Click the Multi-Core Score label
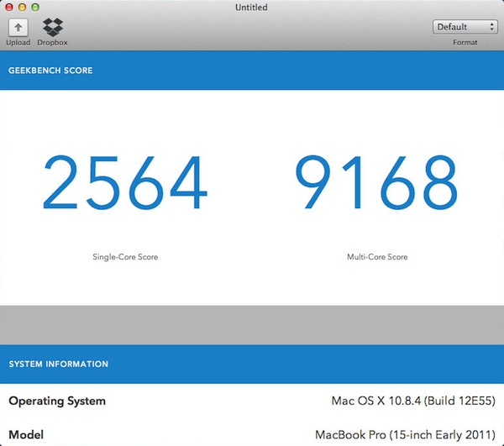The image size is (504, 446). coord(377,257)
